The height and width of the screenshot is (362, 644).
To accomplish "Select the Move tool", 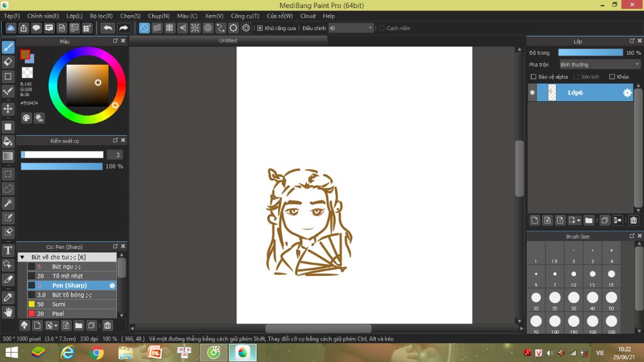I will coord(8,109).
